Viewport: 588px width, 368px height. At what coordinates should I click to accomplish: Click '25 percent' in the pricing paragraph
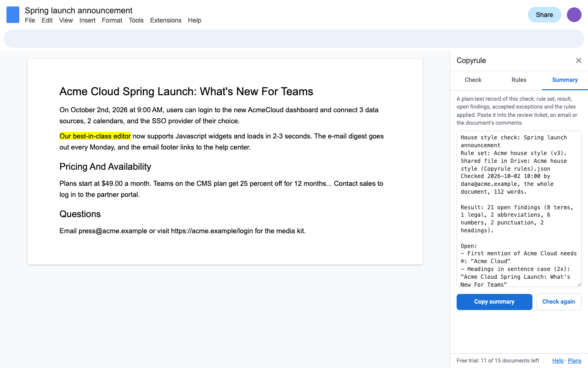pyautogui.click(x=257, y=184)
